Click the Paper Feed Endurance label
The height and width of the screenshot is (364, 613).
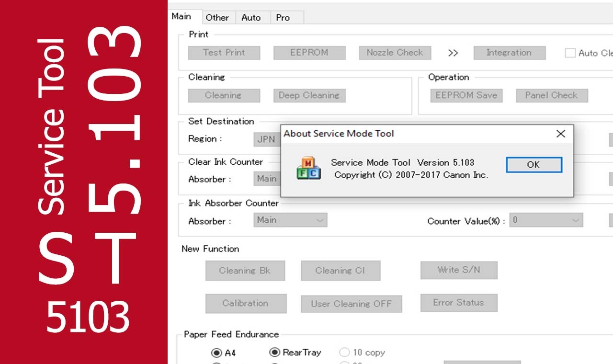[231, 334]
